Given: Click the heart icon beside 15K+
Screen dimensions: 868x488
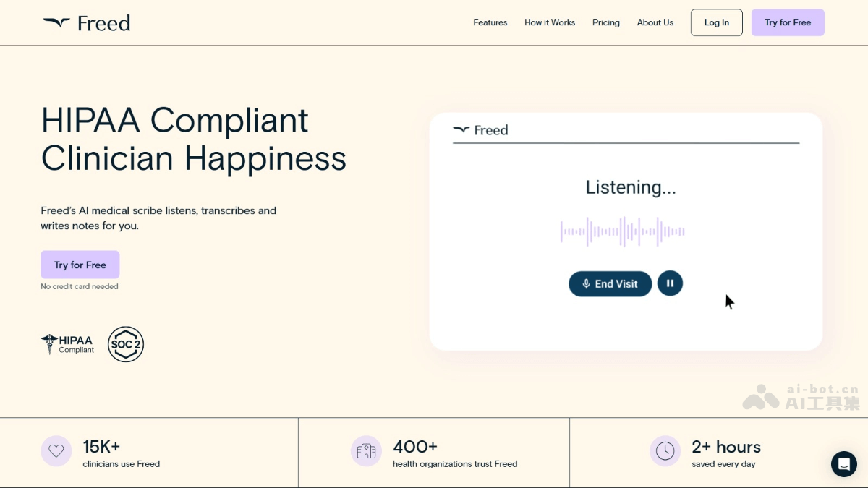Looking at the screenshot, I should coord(56,451).
